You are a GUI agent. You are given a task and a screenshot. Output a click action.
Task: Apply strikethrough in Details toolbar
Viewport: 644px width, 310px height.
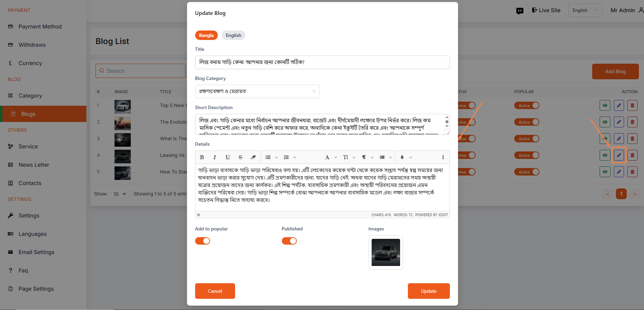[x=241, y=157]
